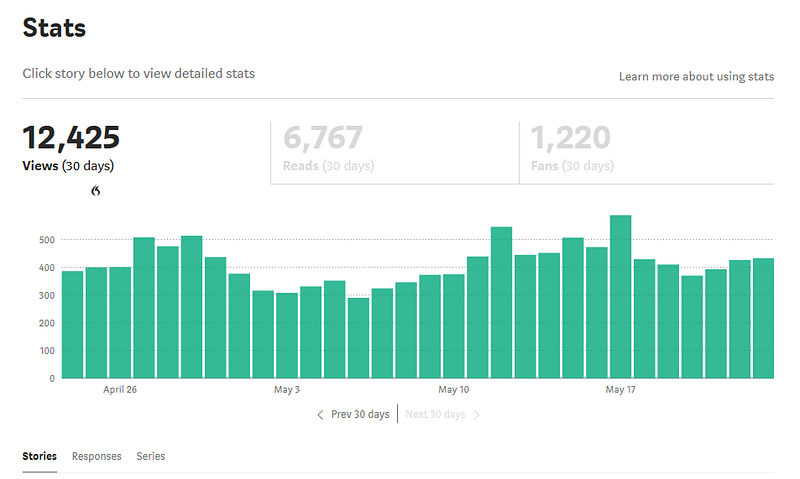The image size is (800, 479).
Task: Click the tallest bar in the chart
Action: click(620, 296)
